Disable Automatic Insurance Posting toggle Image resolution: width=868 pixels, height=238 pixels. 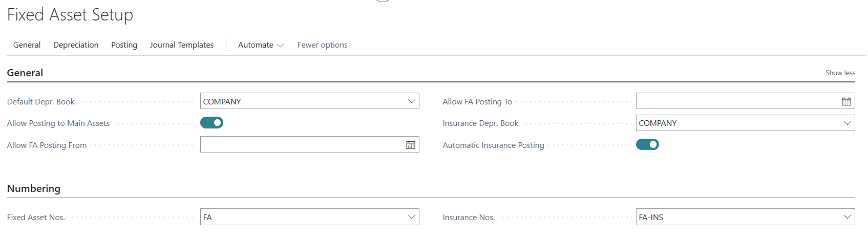pos(647,145)
